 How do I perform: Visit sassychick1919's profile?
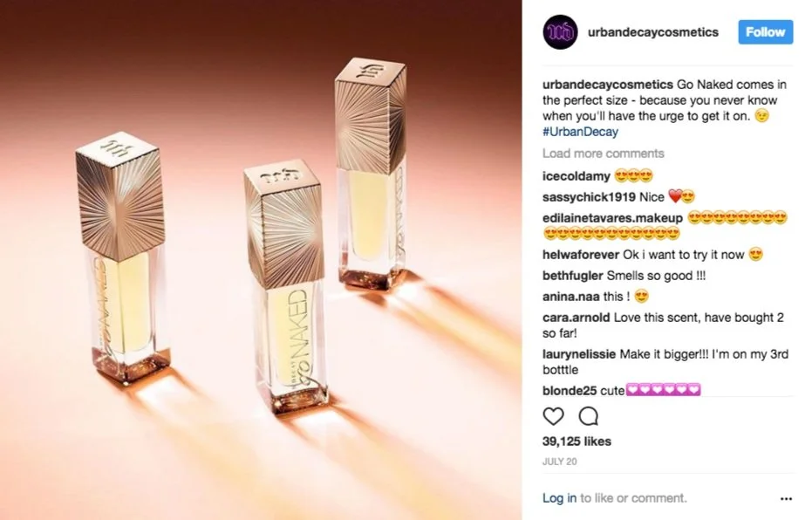589,197
